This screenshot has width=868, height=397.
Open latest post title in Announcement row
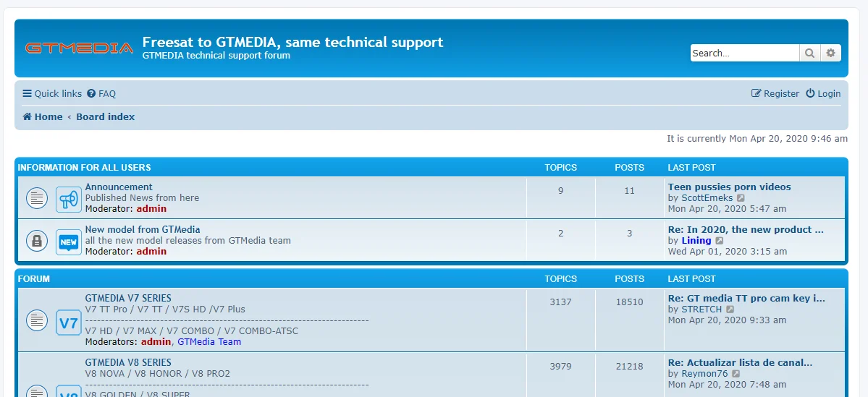tap(729, 187)
